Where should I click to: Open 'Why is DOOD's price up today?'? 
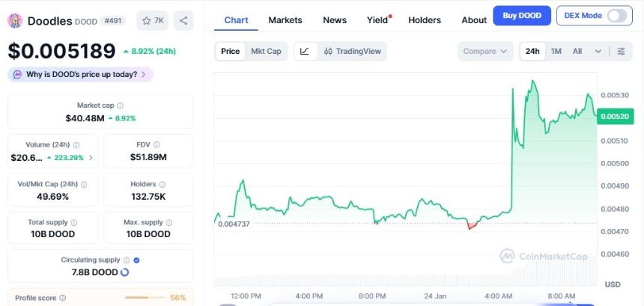click(81, 75)
